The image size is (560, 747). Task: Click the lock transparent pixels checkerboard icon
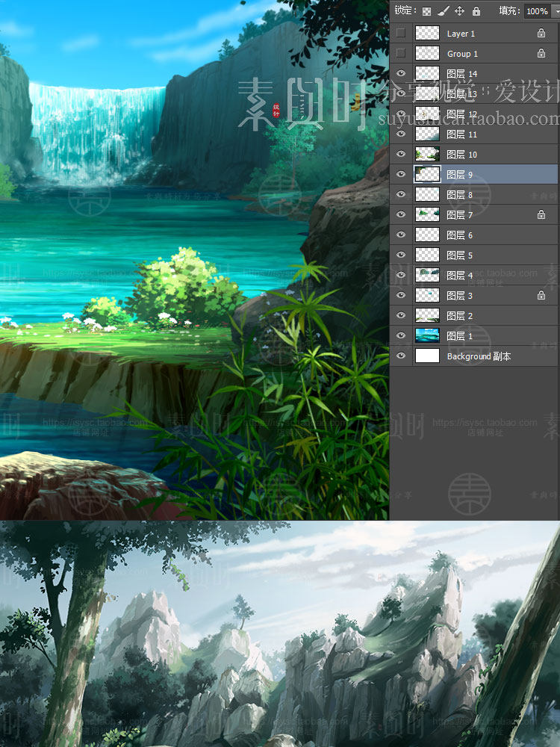click(x=426, y=11)
